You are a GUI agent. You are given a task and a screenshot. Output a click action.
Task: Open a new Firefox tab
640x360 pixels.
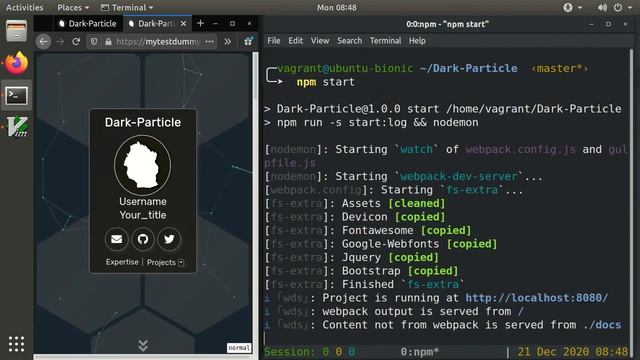(200, 23)
